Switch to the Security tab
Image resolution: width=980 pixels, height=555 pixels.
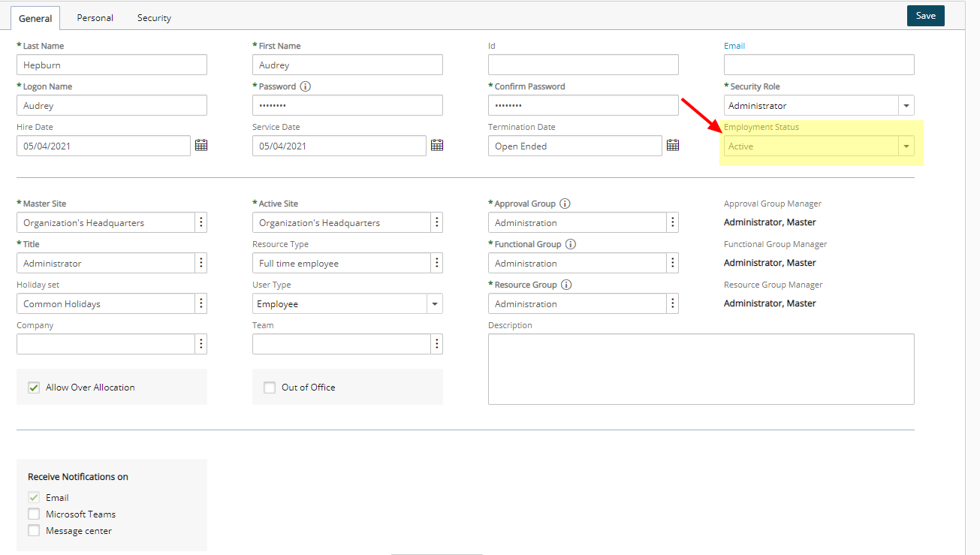(154, 17)
